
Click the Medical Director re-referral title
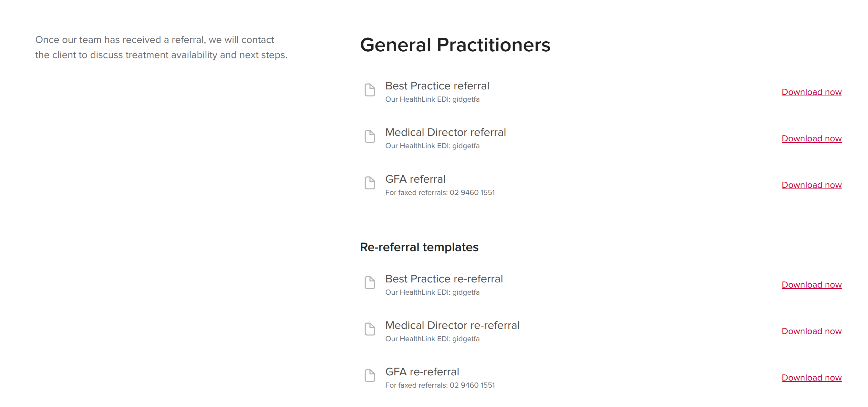click(452, 325)
